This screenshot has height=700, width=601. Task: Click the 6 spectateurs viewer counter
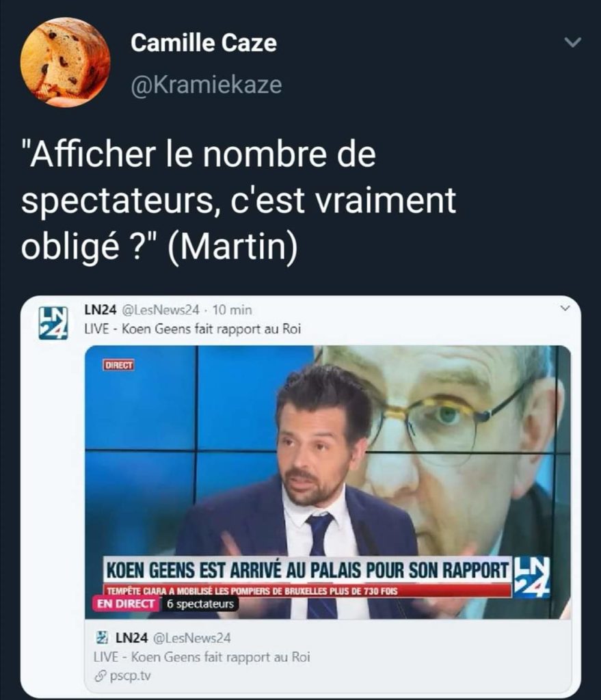(x=200, y=604)
